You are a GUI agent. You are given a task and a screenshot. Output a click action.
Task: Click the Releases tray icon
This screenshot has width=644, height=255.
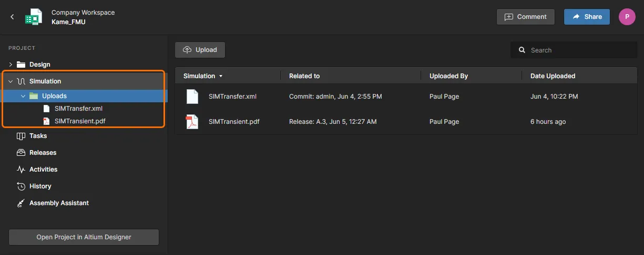pyautogui.click(x=21, y=153)
